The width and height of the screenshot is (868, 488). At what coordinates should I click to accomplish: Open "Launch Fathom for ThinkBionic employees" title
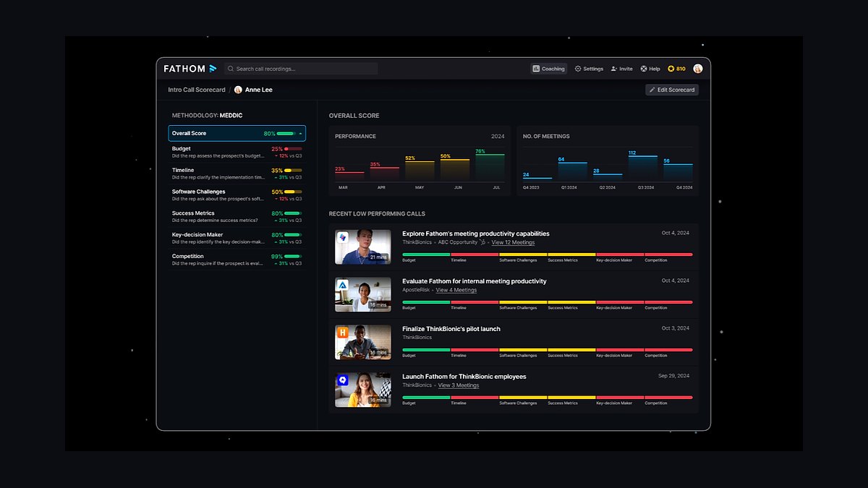tap(464, 377)
